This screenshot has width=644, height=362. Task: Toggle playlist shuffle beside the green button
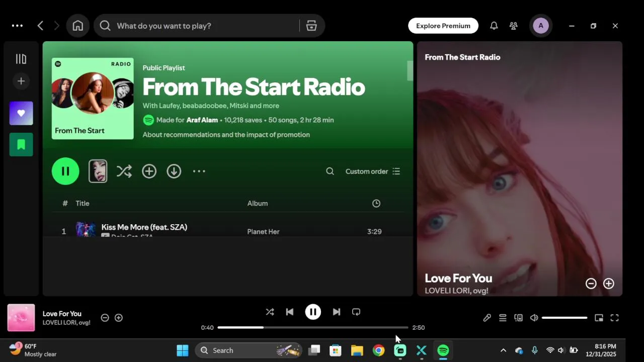(124, 171)
